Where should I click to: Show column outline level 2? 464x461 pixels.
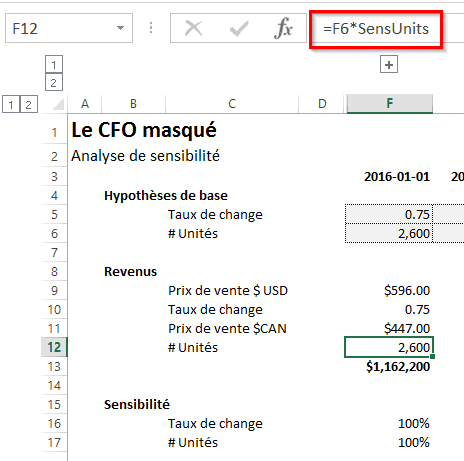(54, 82)
